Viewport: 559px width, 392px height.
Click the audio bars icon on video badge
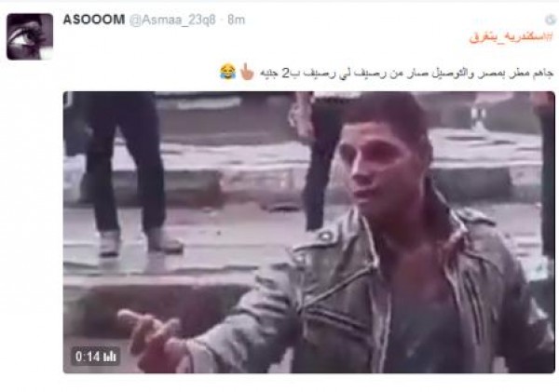(x=110, y=357)
